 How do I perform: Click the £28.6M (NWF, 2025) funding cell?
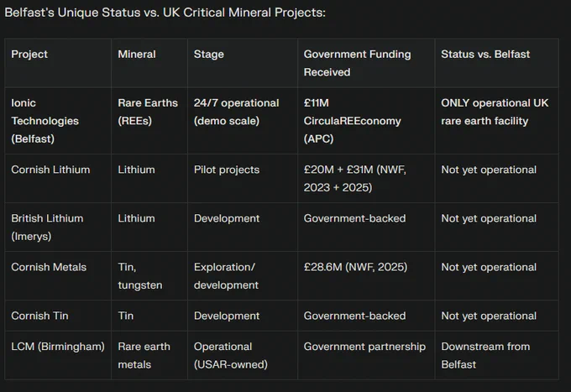(366, 276)
